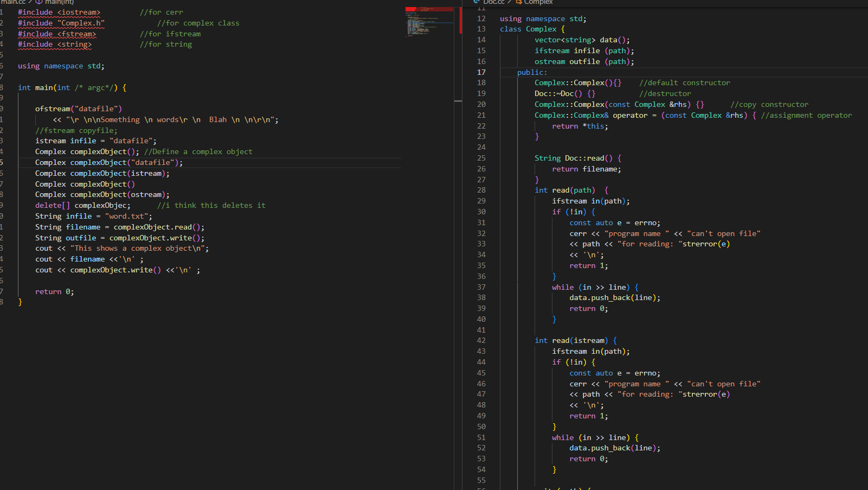The image size is (868, 490).
Task: Click the 'return *this;' statement
Action: 580,126
